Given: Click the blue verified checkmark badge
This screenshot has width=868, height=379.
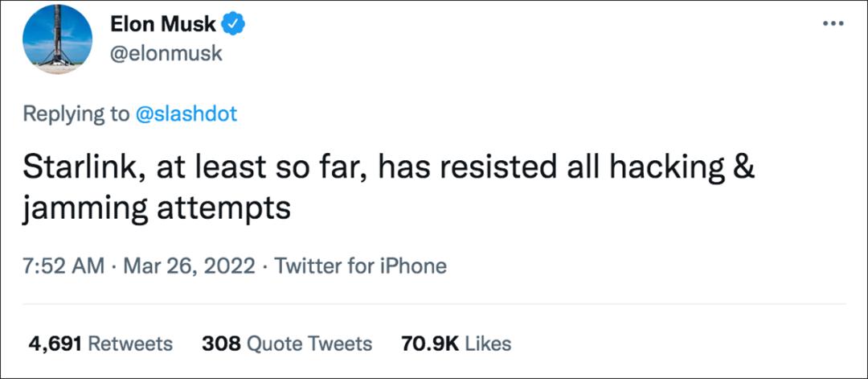Looking at the screenshot, I should (234, 25).
